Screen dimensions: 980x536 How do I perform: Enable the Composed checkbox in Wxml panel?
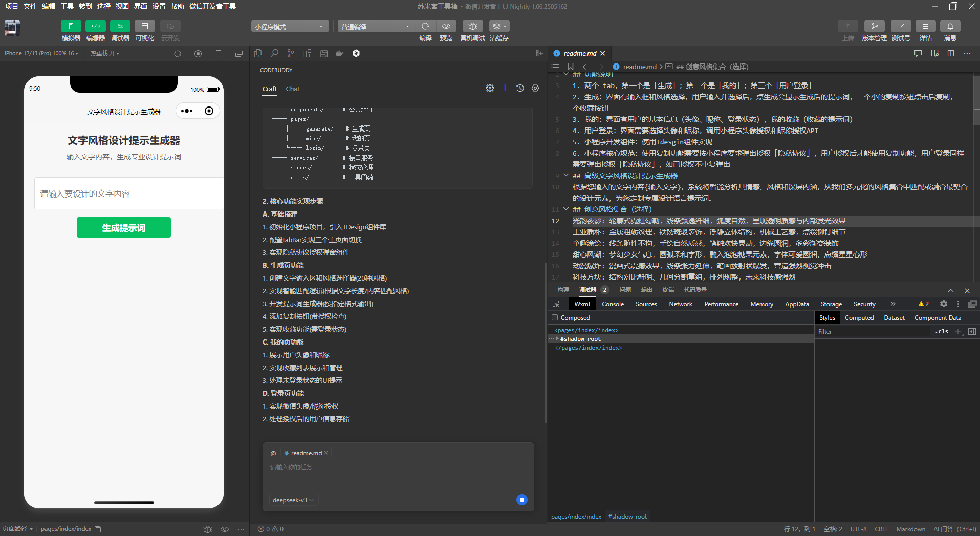(x=555, y=317)
